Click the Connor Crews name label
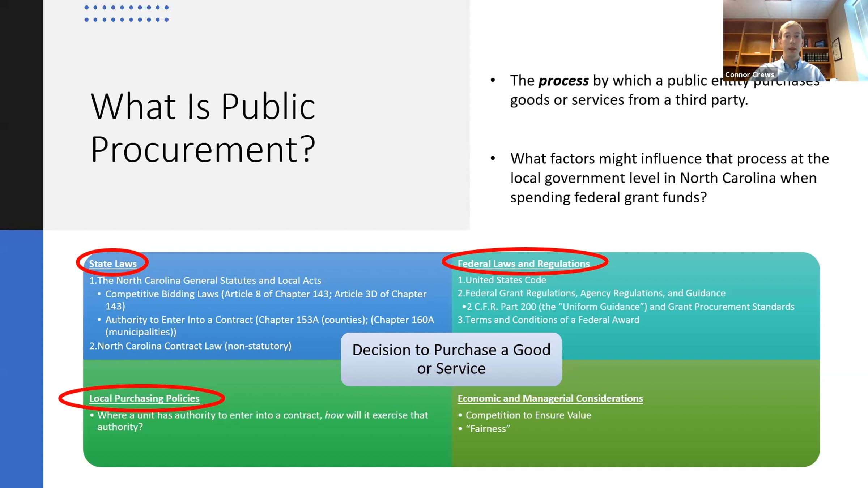 click(x=749, y=75)
